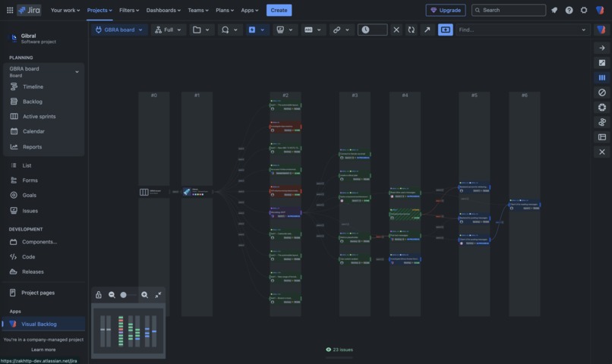This screenshot has width=612, height=364.
Task: Toggle the highlighted fit-screen button in toolbar
Action: (446, 30)
